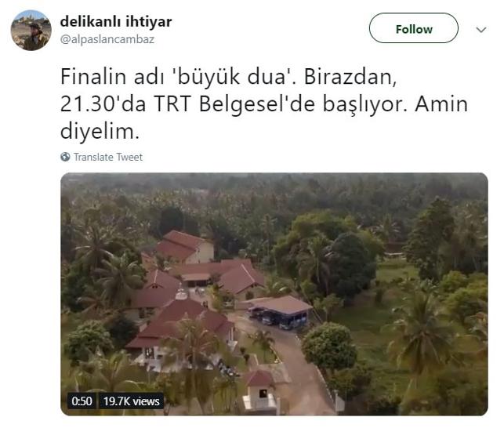Viewport: 504px width, 428px height.
Task: Click the small white gatehouse in the video
Action: [x=261, y=390]
